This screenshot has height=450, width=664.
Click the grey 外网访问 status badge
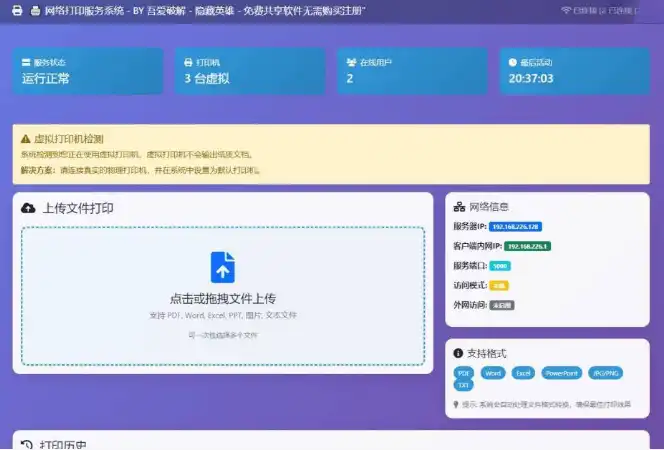click(502, 305)
